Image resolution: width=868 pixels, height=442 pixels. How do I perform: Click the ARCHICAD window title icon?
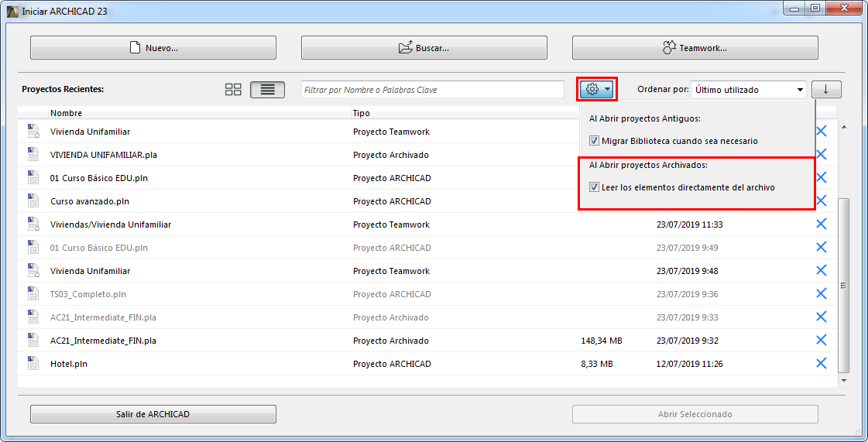pos(11,11)
